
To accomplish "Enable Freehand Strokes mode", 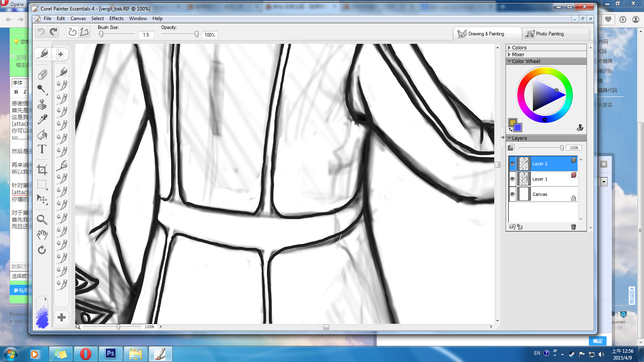I will (x=72, y=32).
